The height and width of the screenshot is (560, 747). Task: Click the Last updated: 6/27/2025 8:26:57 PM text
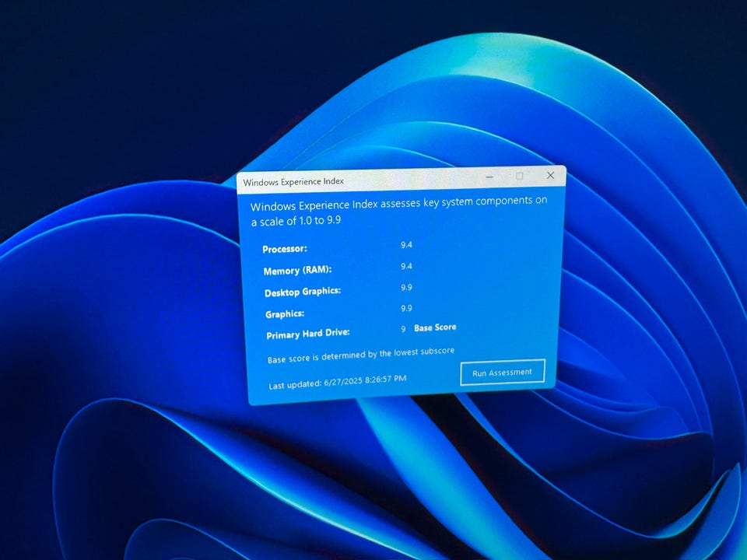point(337,382)
